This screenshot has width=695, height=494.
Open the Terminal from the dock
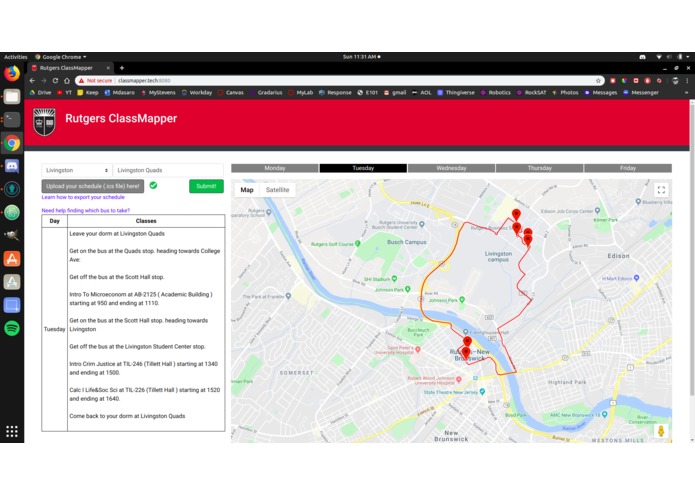pyautogui.click(x=12, y=120)
